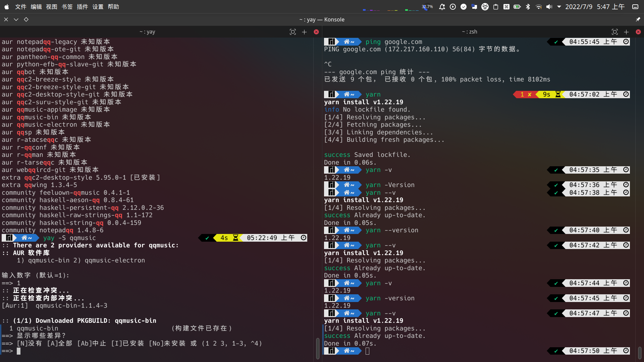Click the date and time clock
Image resolution: width=644 pixels, height=362 pixels.
click(x=595, y=7)
